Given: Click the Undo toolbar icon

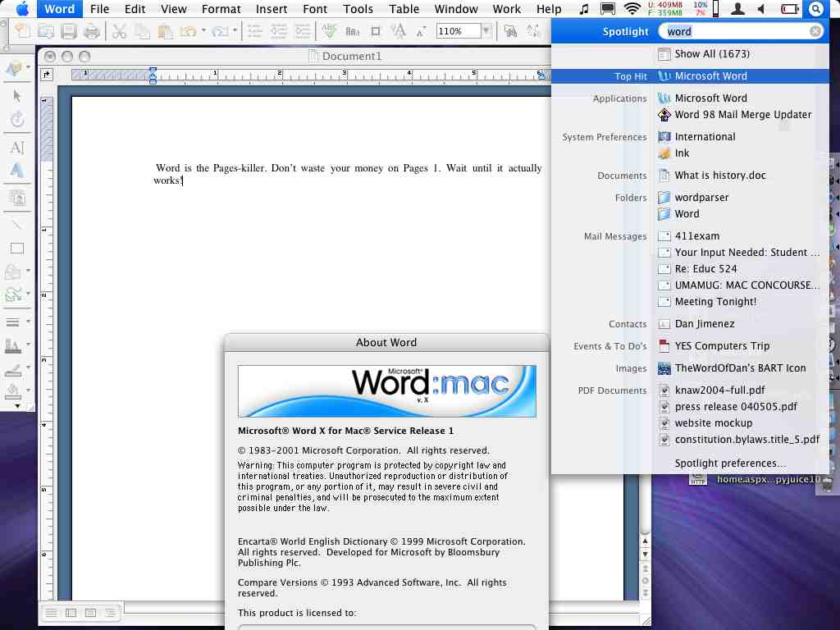Looking at the screenshot, I should tap(188, 32).
